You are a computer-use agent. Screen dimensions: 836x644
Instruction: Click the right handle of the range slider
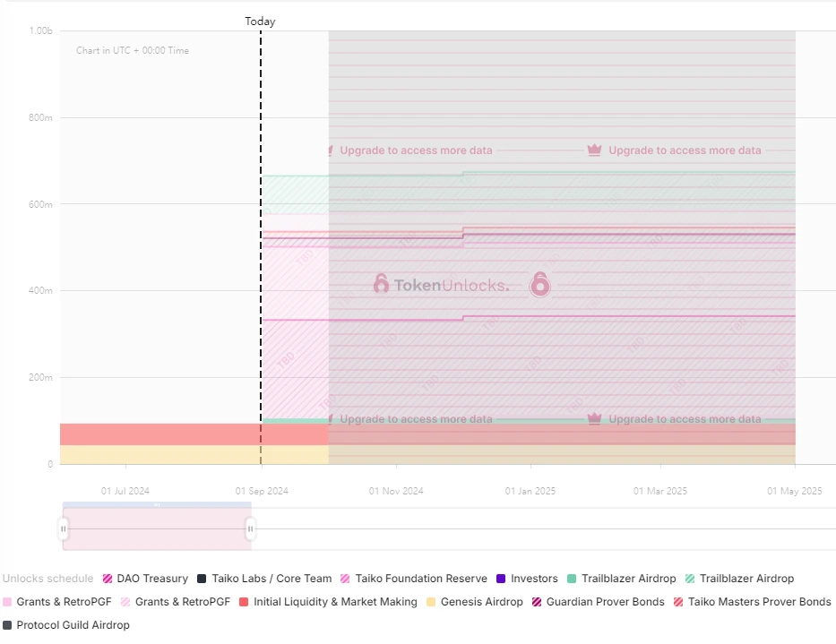click(x=250, y=529)
